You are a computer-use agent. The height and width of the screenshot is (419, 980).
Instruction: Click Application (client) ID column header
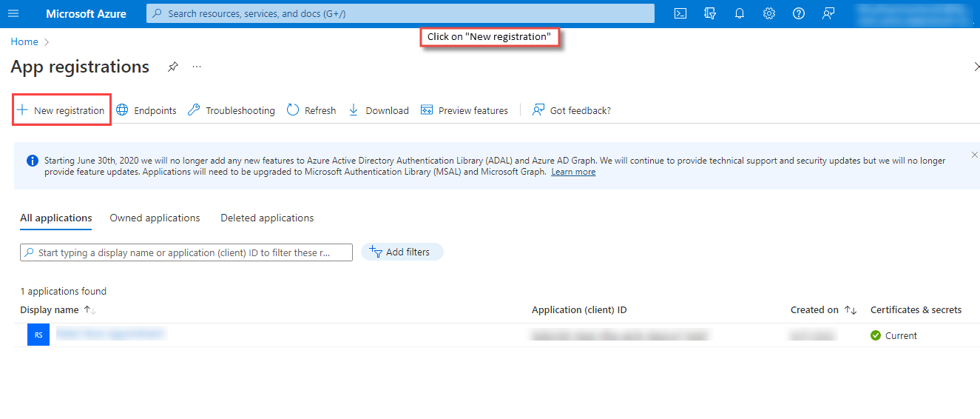pos(579,310)
